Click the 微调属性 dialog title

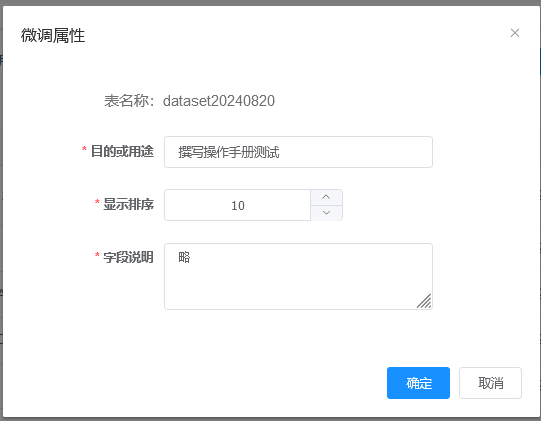tap(53, 36)
